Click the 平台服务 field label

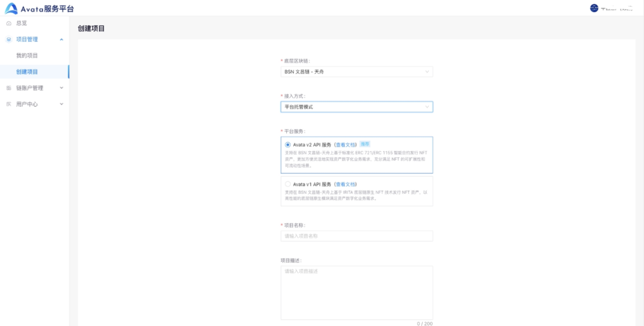(x=295, y=131)
